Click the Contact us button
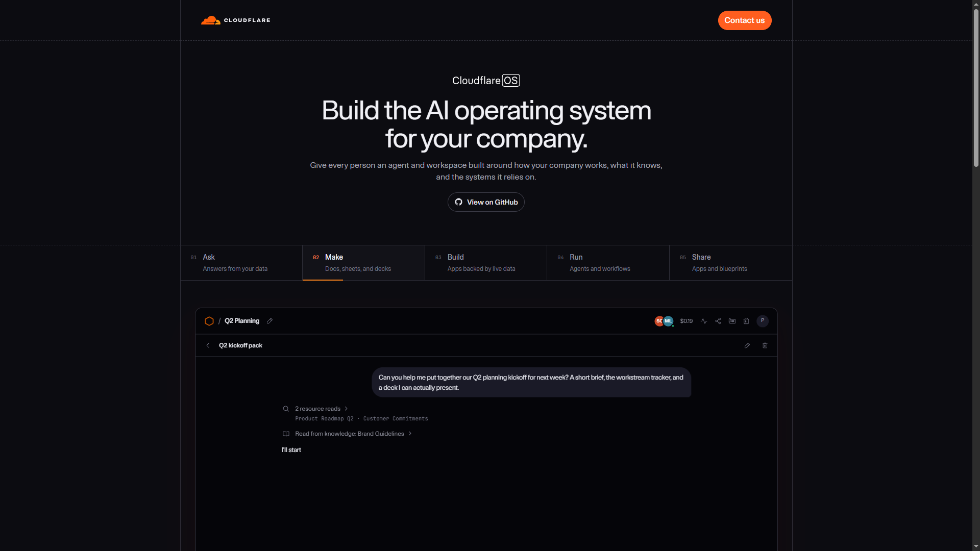The image size is (980, 551). (x=745, y=20)
